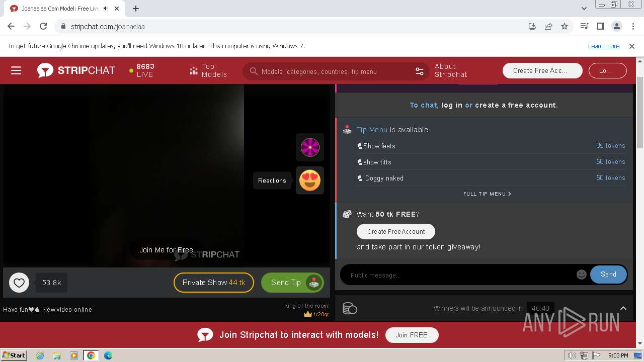Mute the tab audio speaker icon

tap(106, 9)
